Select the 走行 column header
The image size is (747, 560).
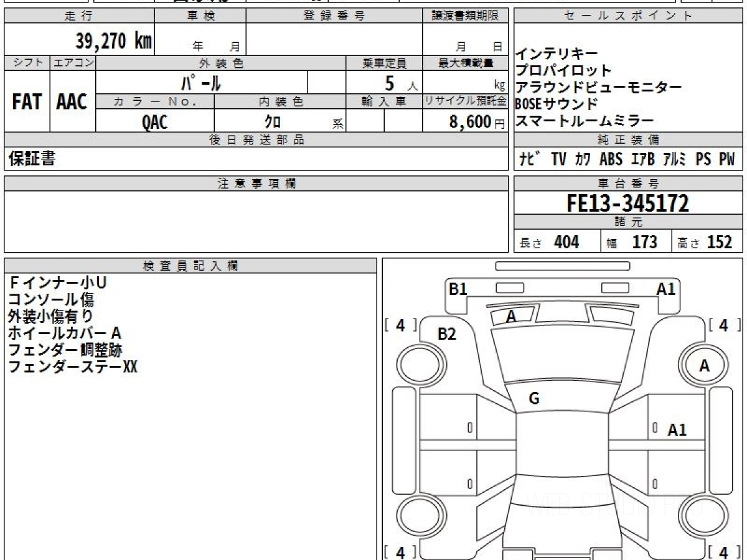click(x=78, y=16)
